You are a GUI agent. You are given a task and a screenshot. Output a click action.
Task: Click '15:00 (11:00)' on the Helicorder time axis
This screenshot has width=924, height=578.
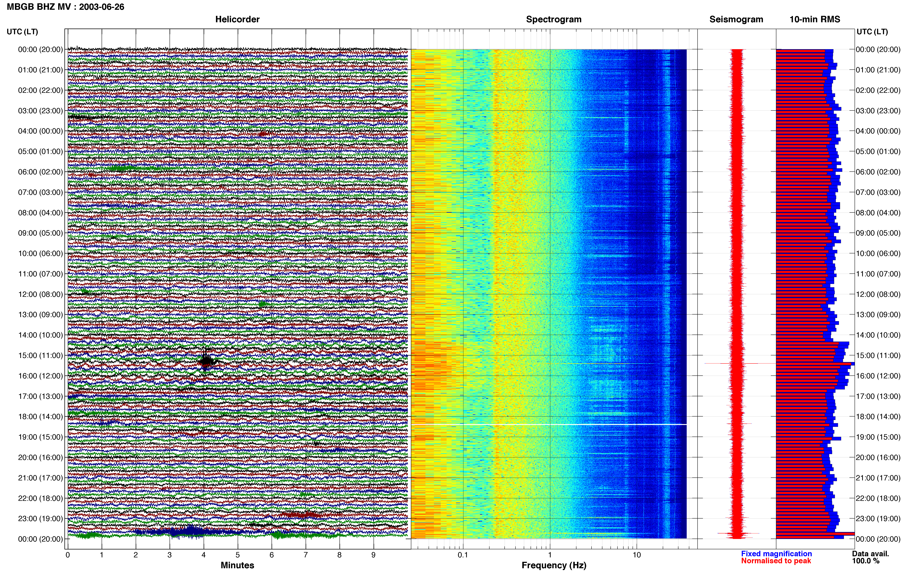(41, 356)
